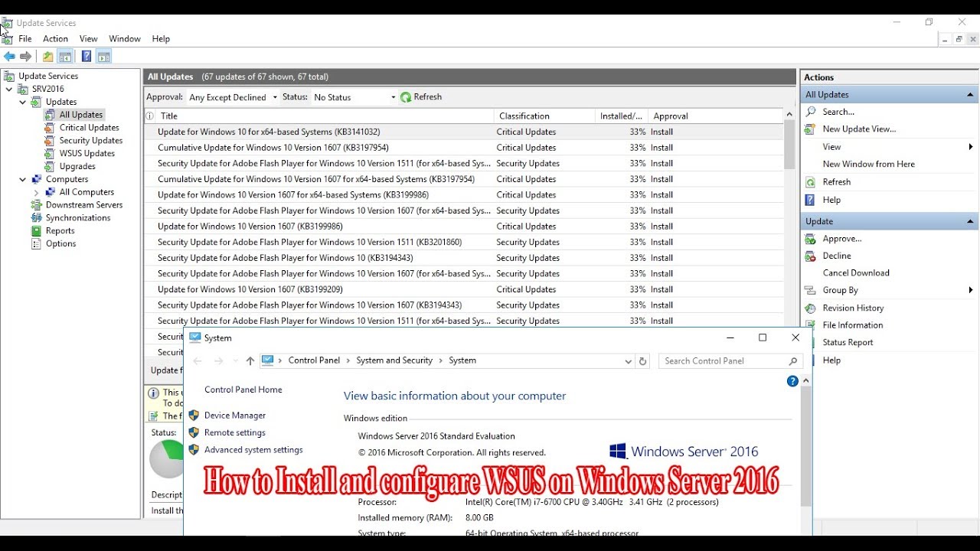Click the Classification column header
The width and height of the screenshot is (980, 551).
[x=545, y=116]
